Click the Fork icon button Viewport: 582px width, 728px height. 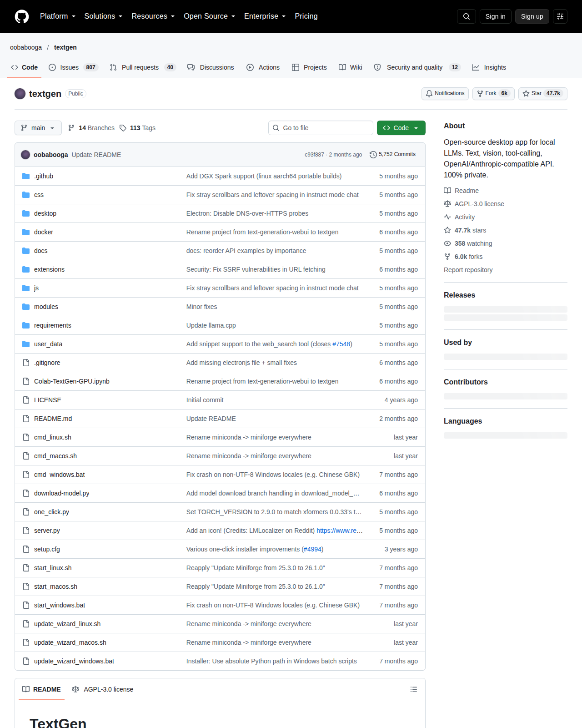480,93
